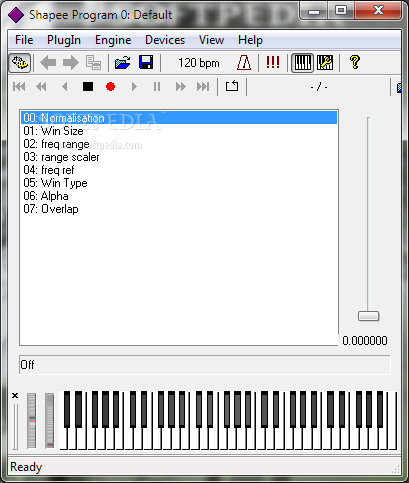Screen dimensions: 409x483
Task: Click the modulation wheel strip
Action: (x=50, y=420)
